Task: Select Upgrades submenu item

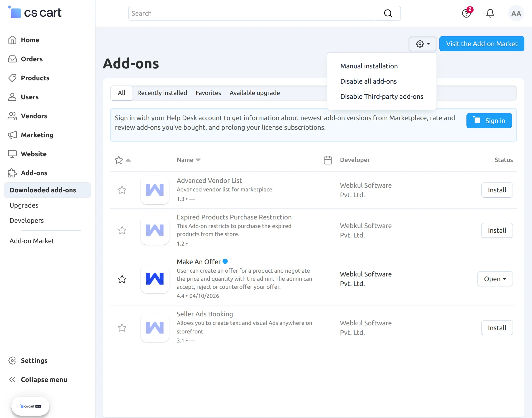Action: (x=24, y=205)
